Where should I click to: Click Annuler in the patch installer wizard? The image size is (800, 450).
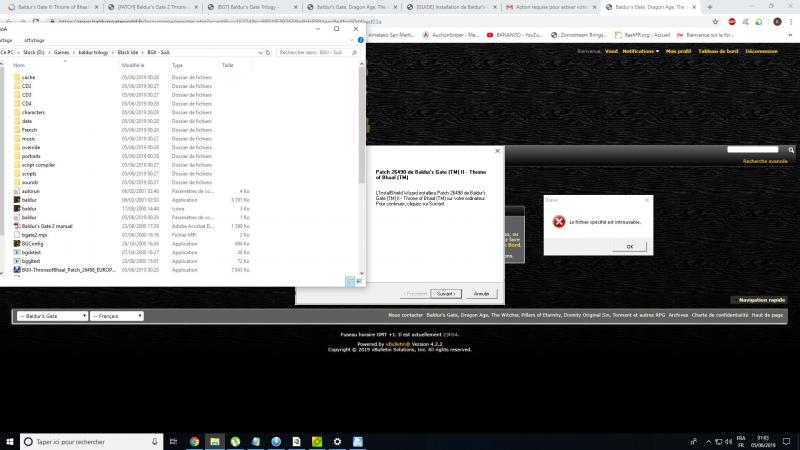click(x=481, y=294)
